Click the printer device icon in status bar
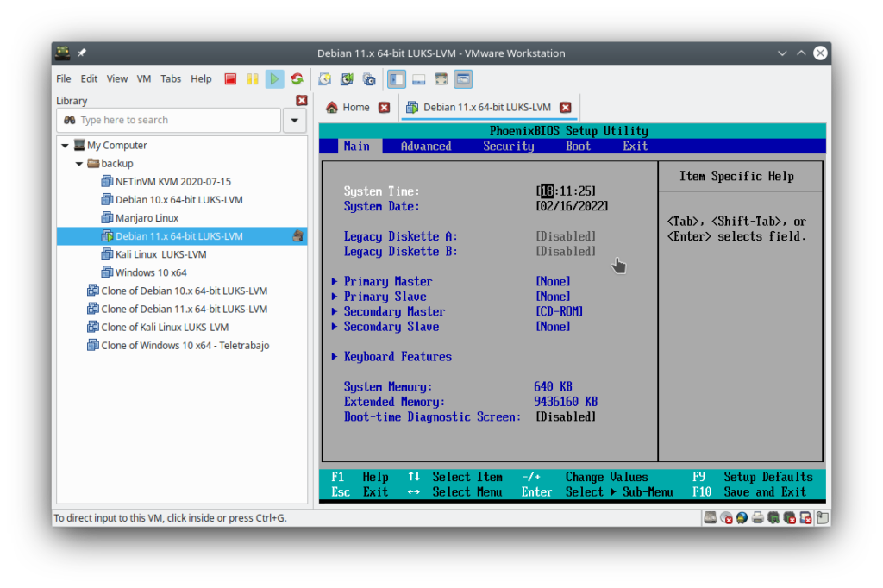This screenshot has height=588, width=883. (x=758, y=517)
